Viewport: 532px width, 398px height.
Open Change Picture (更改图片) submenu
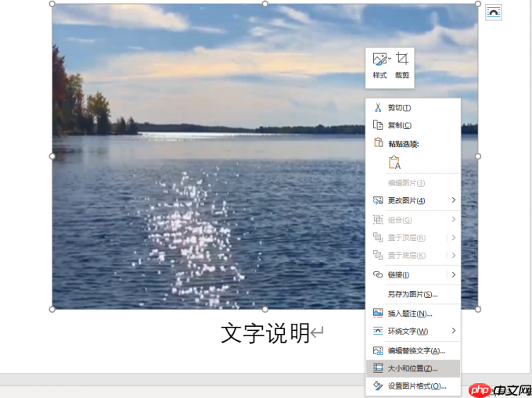[413, 200]
